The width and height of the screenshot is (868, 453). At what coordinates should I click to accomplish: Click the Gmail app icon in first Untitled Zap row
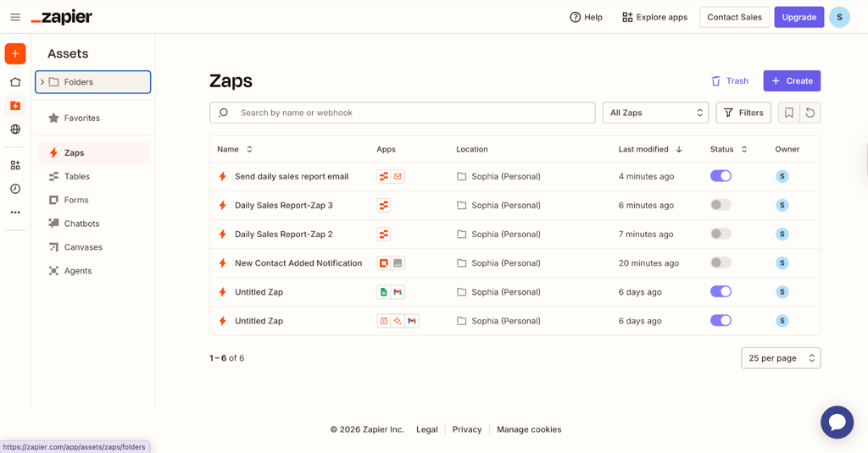[x=398, y=292]
